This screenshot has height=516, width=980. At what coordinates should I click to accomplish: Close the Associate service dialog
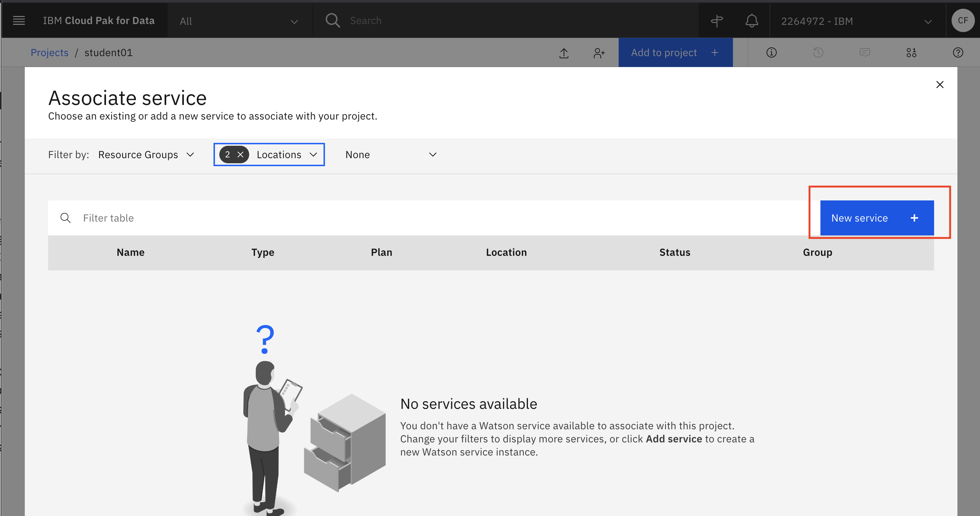point(940,85)
